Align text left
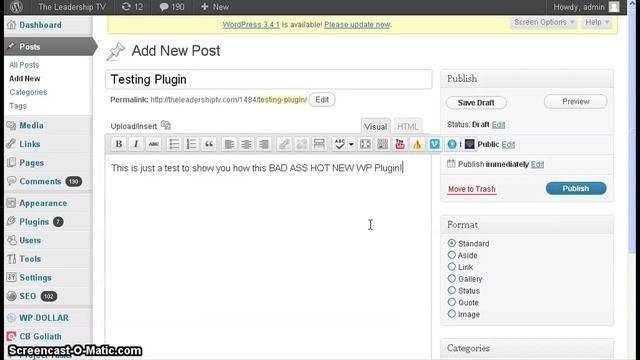Viewport: 640px width, 360px height. tap(229, 144)
